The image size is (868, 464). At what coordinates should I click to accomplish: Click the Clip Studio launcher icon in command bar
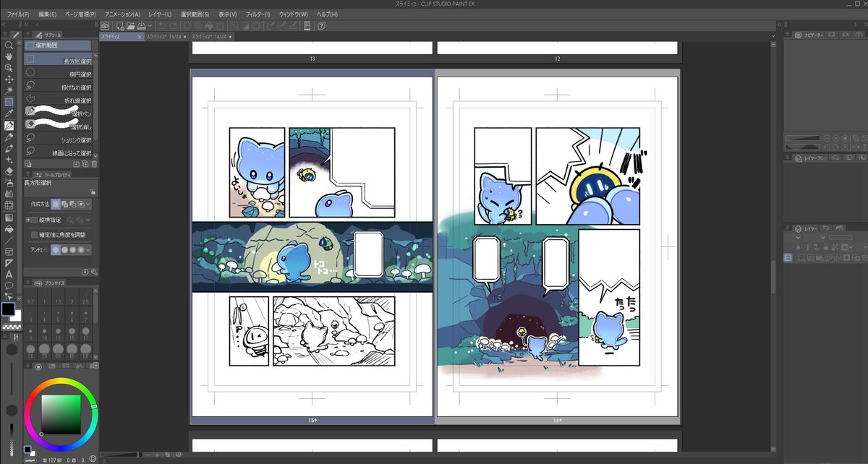[104, 26]
